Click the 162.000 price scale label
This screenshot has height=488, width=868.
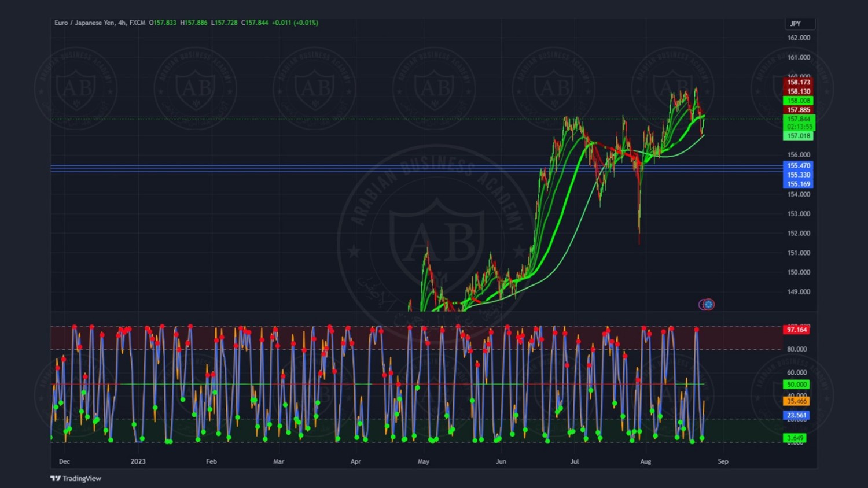799,38
